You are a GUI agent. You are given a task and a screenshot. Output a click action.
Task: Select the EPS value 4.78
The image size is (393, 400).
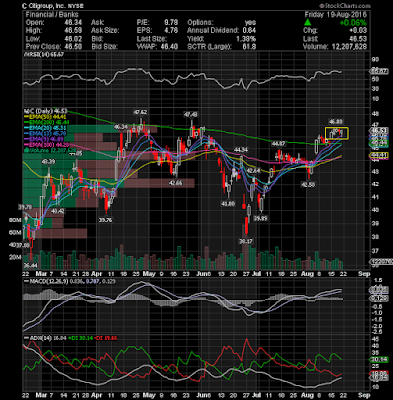coord(171,31)
